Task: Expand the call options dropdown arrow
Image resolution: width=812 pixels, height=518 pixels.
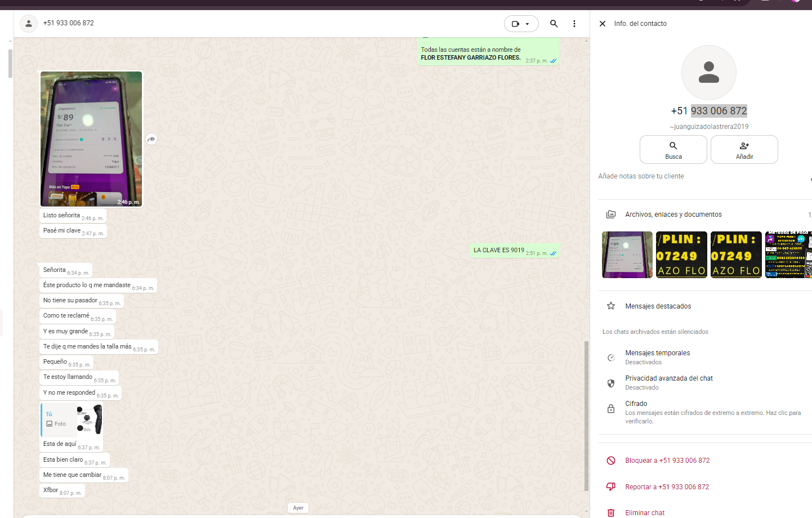Action: [528, 24]
